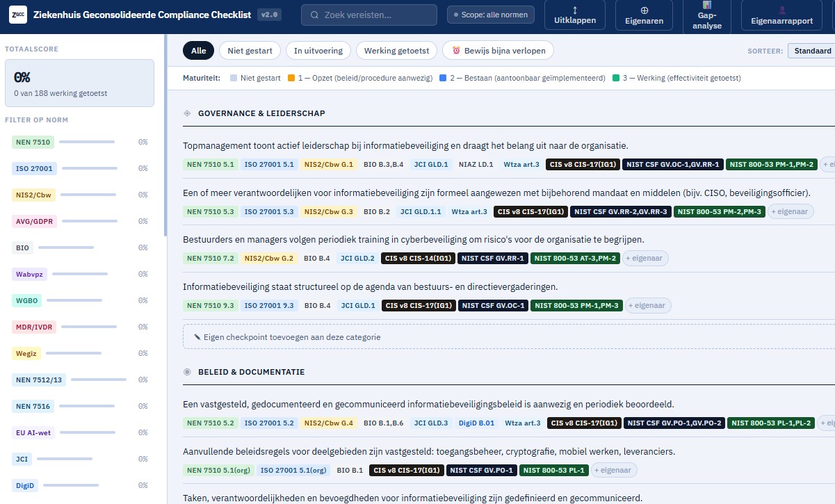Viewport: 835px width, 504px height.
Task: Filter by JCI norm in sidebar
Action: pos(22,459)
